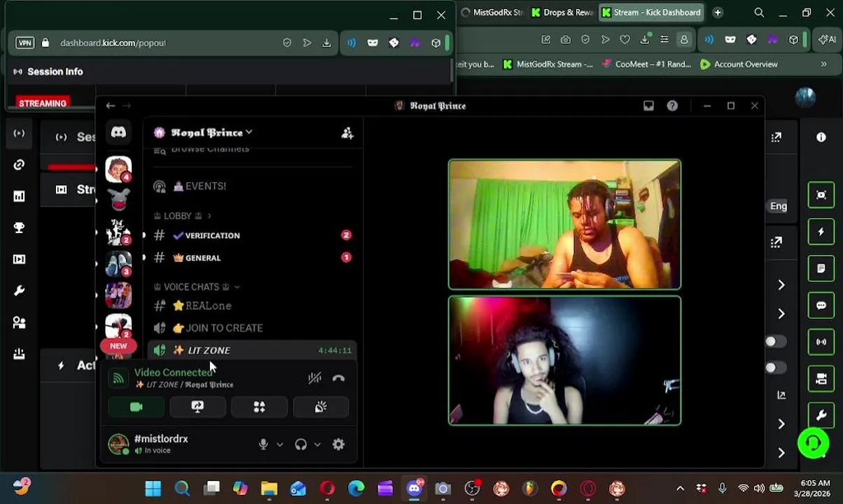Open Windows Start menu
Screen dimensions: 843x504
coord(153,488)
